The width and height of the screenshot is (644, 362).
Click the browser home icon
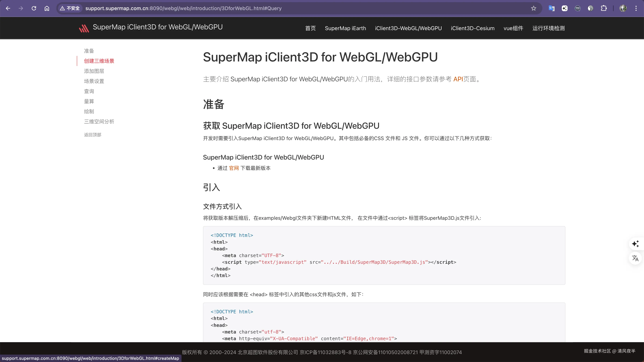[x=47, y=8]
